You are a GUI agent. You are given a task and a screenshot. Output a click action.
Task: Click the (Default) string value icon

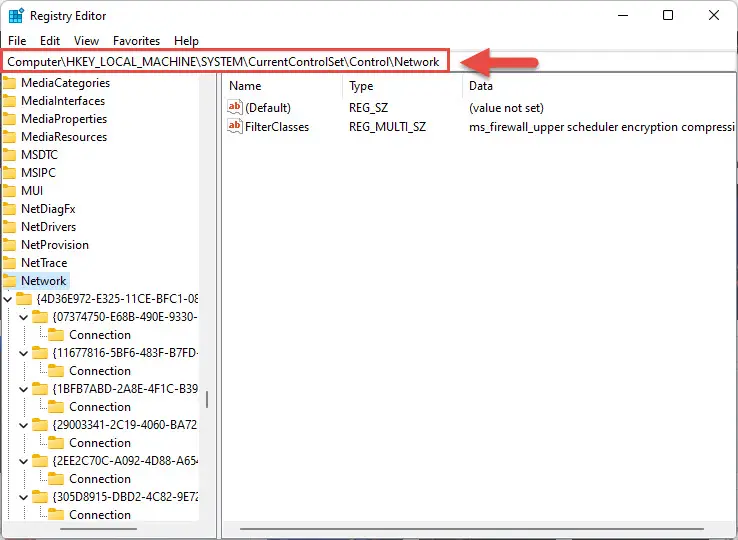[234, 107]
